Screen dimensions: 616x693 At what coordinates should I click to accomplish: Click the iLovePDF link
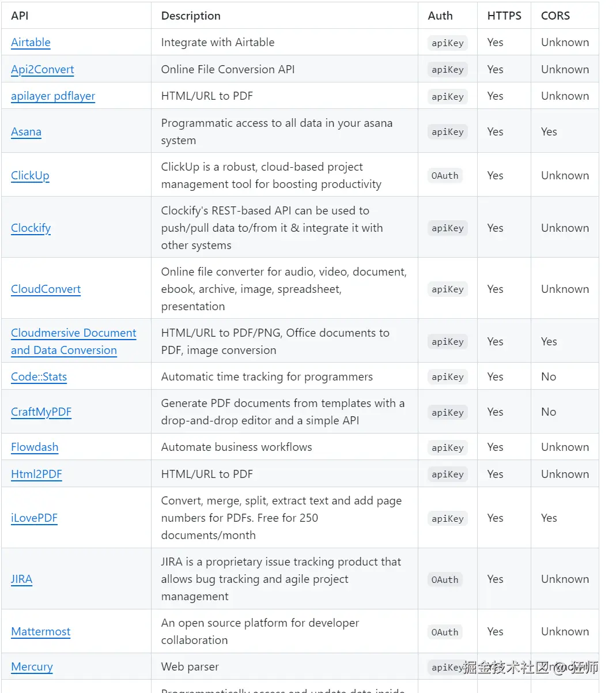coord(34,518)
